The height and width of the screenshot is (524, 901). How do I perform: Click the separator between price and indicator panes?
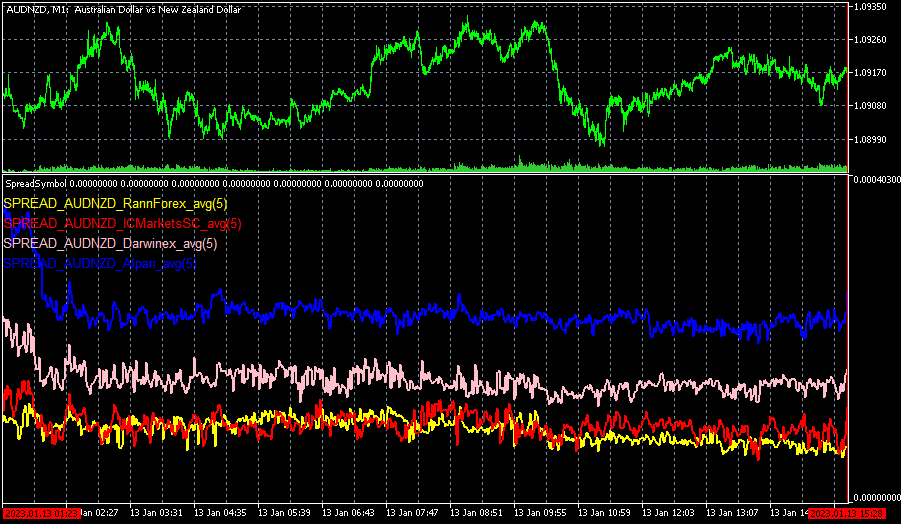pyautogui.click(x=424, y=173)
